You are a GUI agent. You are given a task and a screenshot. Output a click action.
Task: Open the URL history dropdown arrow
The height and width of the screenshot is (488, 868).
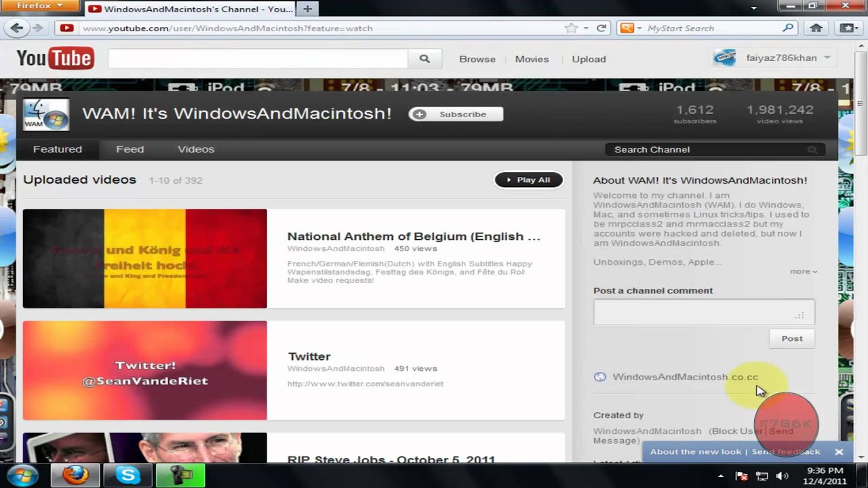click(586, 28)
